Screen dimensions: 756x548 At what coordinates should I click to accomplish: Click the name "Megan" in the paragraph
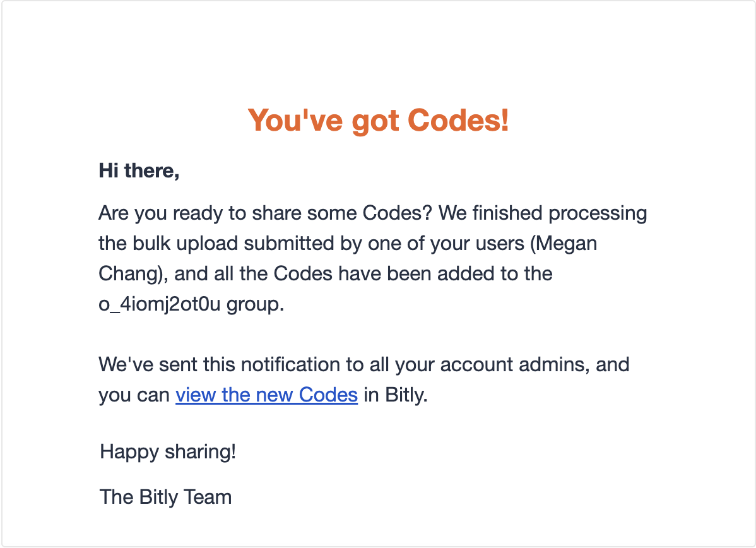pos(567,244)
